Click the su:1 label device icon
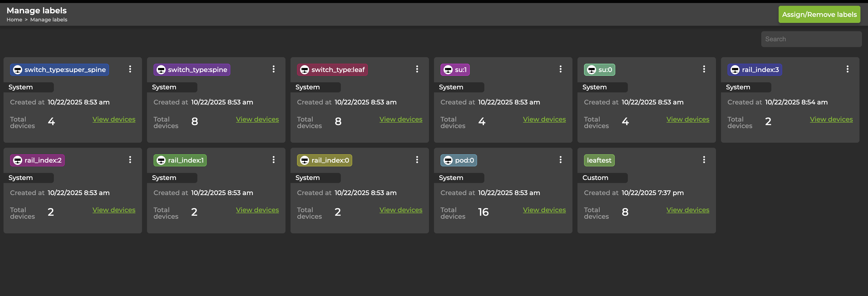868x296 pixels. [448, 70]
